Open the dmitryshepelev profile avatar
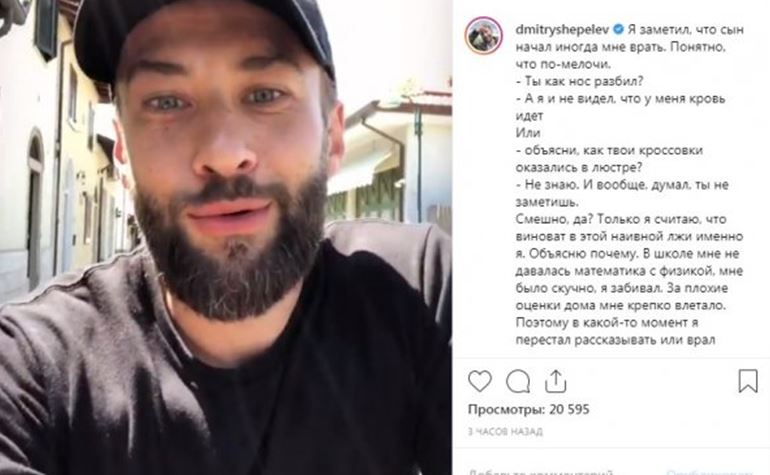Image resolution: width=770 pixels, height=475 pixels. pos(484,35)
